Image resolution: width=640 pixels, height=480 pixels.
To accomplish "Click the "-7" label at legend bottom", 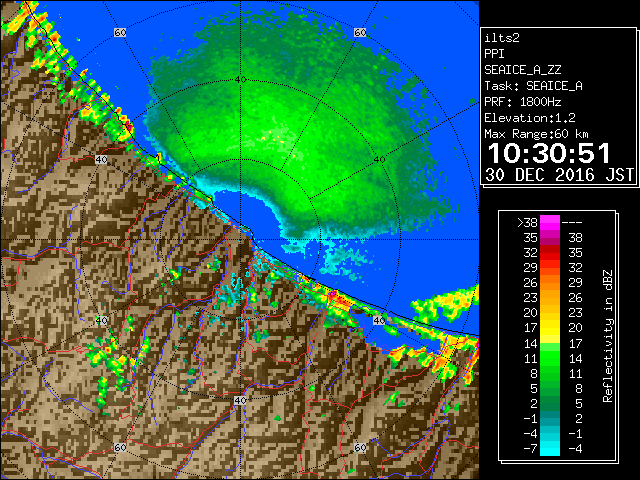I will click(530, 449).
